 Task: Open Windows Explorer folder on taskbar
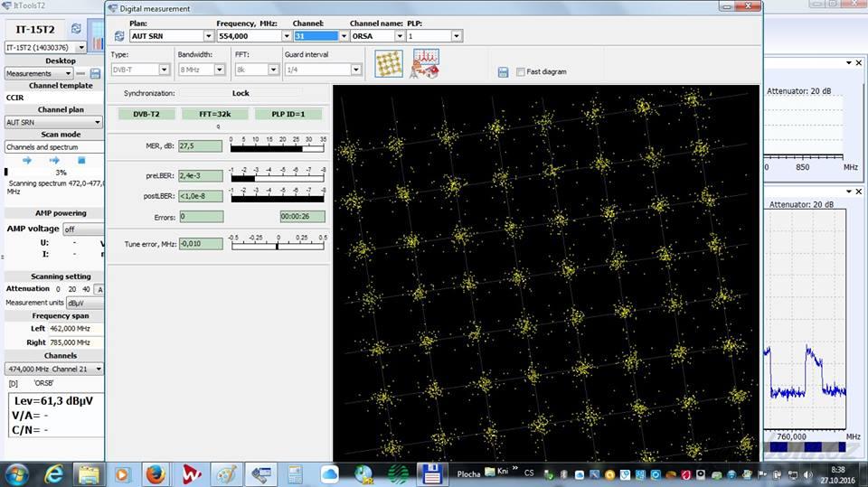tap(89, 475)
